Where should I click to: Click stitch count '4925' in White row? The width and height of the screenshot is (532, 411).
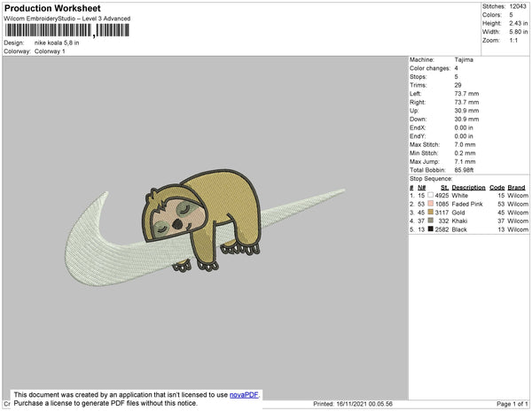442,196
